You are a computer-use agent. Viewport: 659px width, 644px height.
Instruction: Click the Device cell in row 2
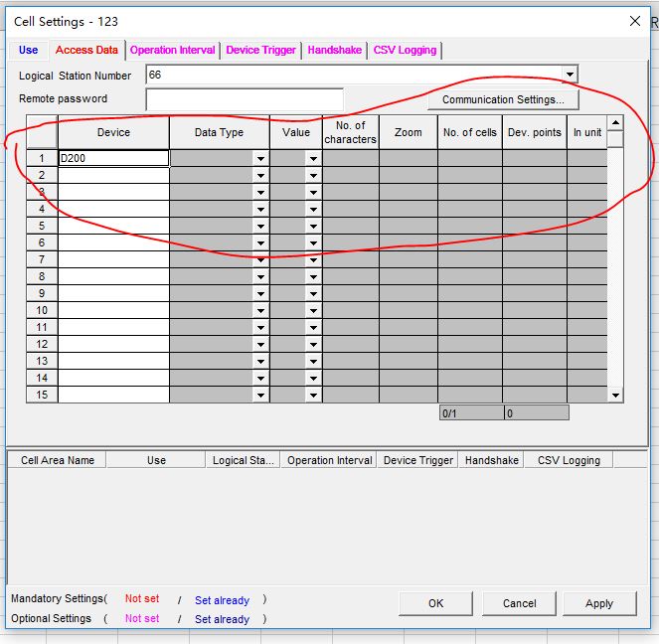click(113, 175)
